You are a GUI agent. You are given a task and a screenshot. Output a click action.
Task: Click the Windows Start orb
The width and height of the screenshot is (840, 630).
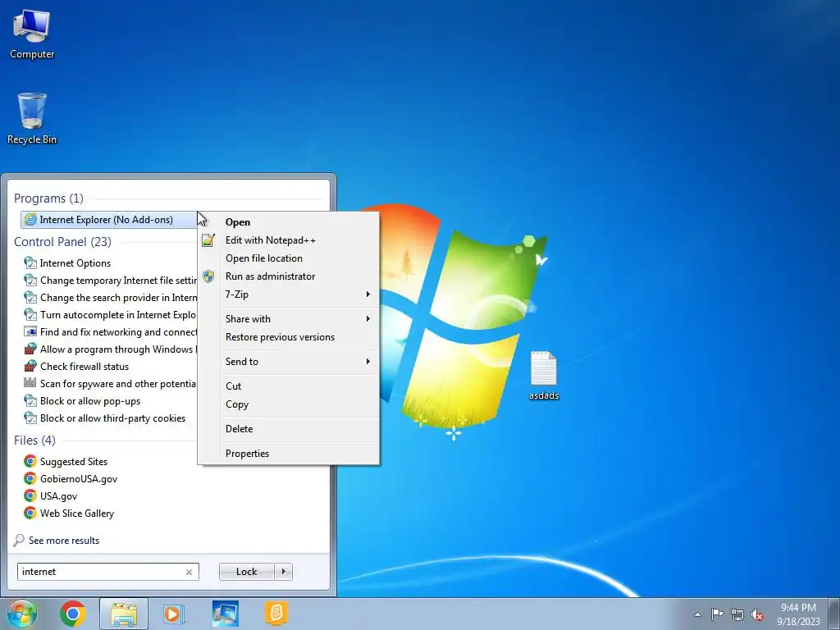pyautogui.click(x=22, y=614)
